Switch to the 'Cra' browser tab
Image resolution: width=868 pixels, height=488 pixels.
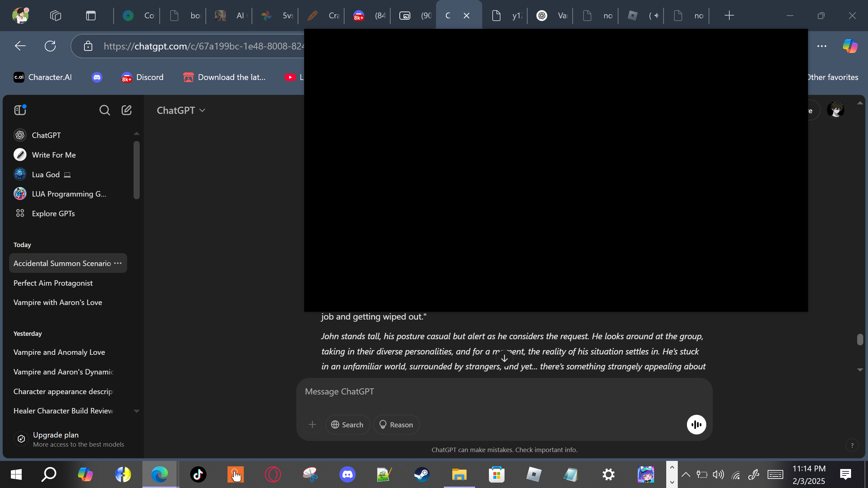pos(321,16)
